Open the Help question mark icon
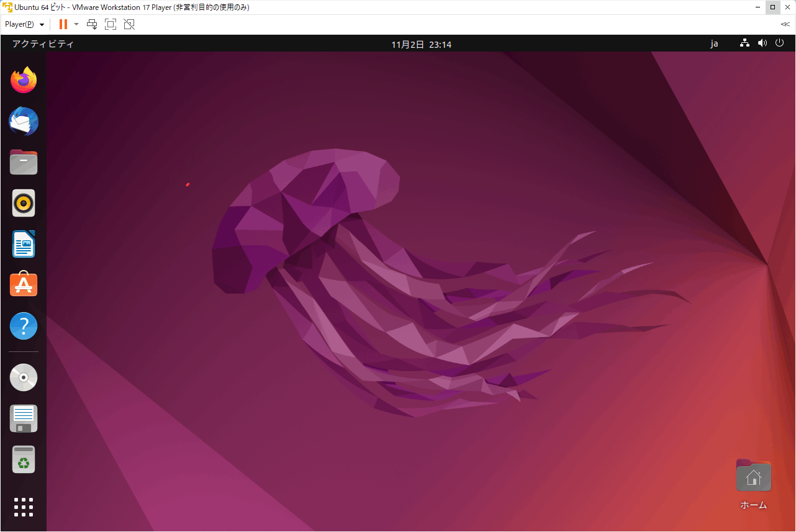796x532 pixels. click(x=24, y=326)
